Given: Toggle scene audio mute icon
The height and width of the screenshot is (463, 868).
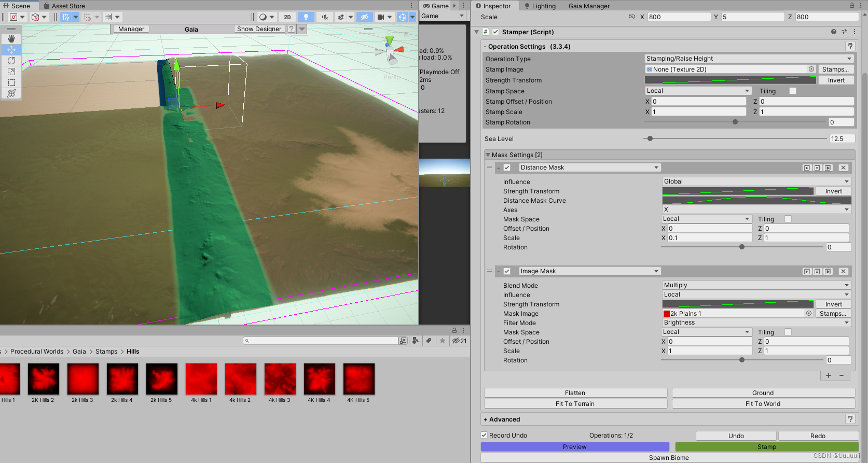Looking at the screenshot, I should click(x=325, y=17).
